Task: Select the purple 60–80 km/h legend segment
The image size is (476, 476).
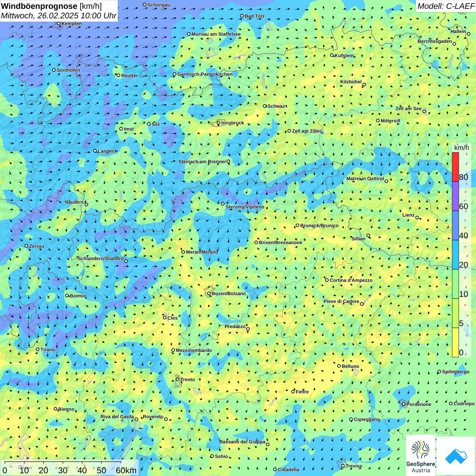Action: (x=455, y=197)
